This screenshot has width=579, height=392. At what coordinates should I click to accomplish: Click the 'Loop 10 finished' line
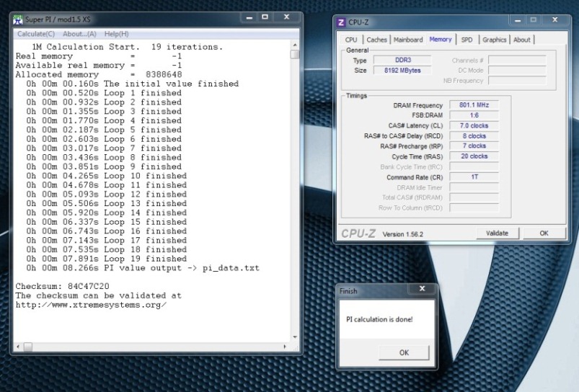106,176
